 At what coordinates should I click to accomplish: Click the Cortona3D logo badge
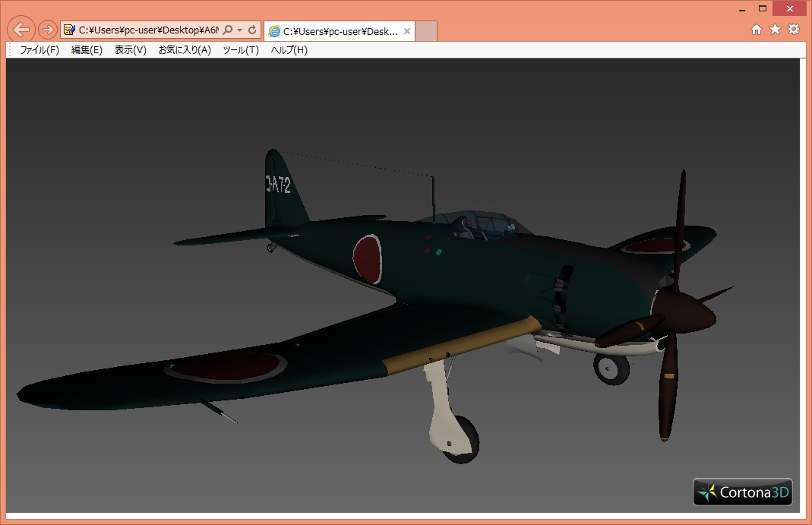743,492
